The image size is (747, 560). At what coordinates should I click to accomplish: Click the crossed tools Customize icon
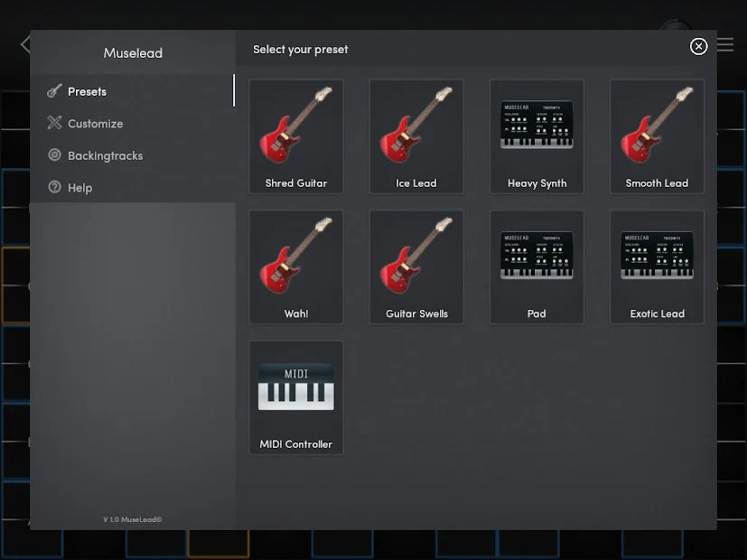coord(54,124)
